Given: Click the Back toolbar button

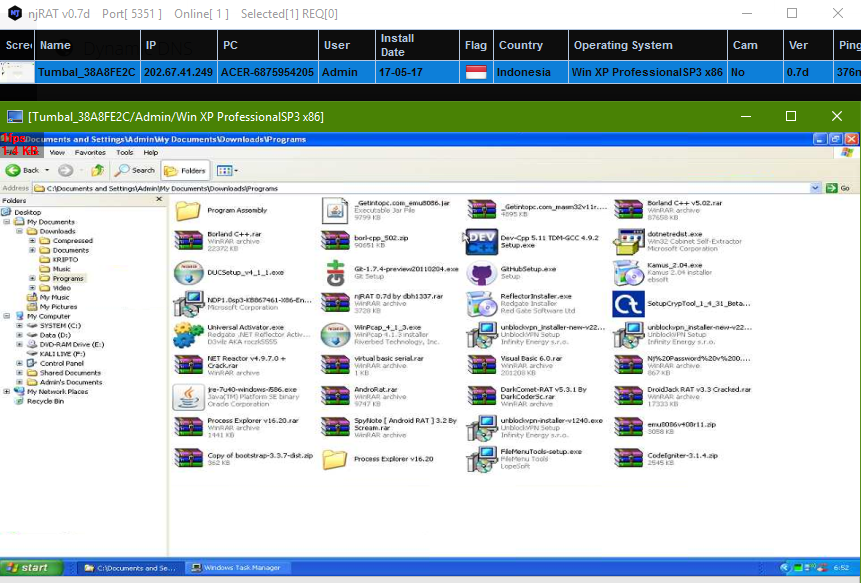Looking at the screenshot, I should point(23,170).
